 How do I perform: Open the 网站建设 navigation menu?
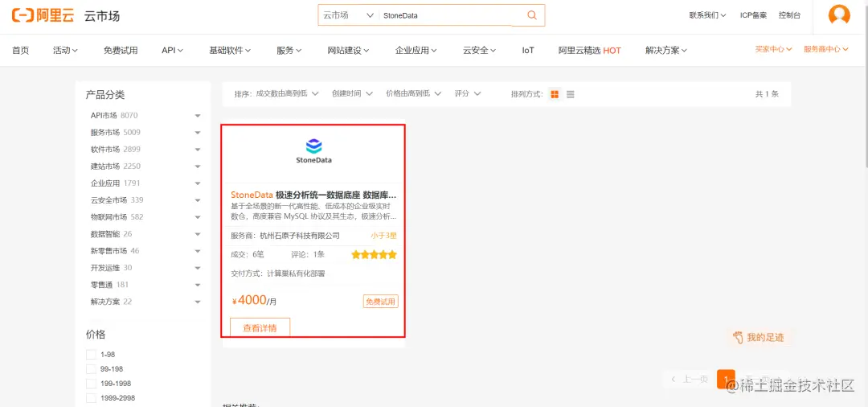(348, 51)
